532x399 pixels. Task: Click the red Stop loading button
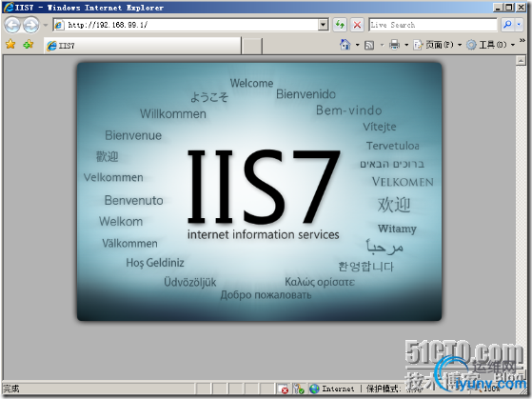coord(357,25)
